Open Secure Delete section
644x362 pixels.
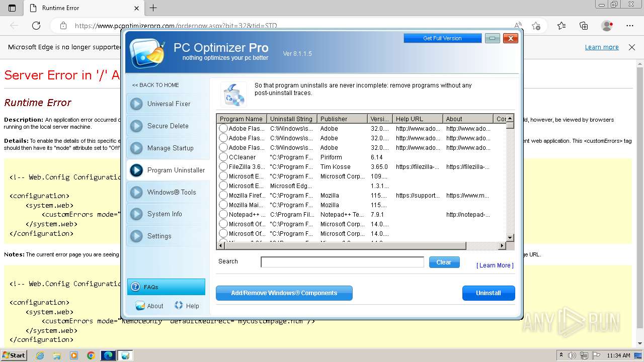tap(168, 126)
